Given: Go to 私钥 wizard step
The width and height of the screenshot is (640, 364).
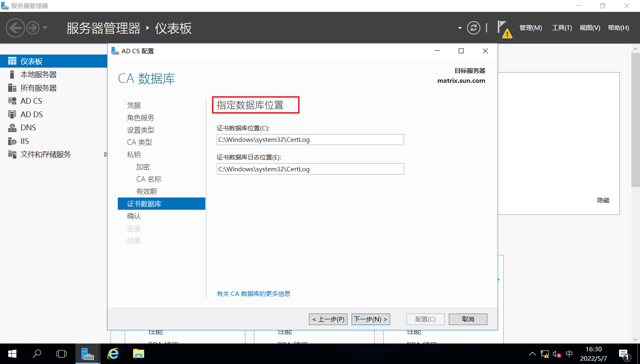Looking at the screenshot, I should 134,155.
